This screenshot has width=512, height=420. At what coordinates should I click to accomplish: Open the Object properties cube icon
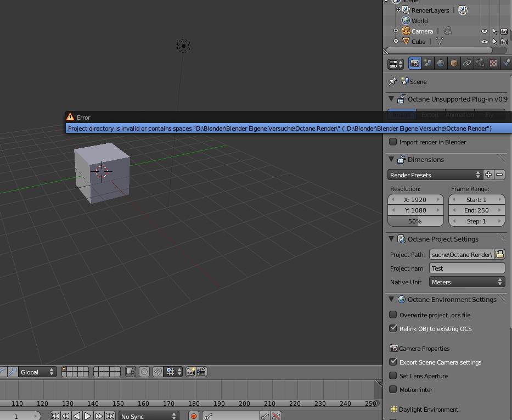pyautogui.click(x=453, y=63)
